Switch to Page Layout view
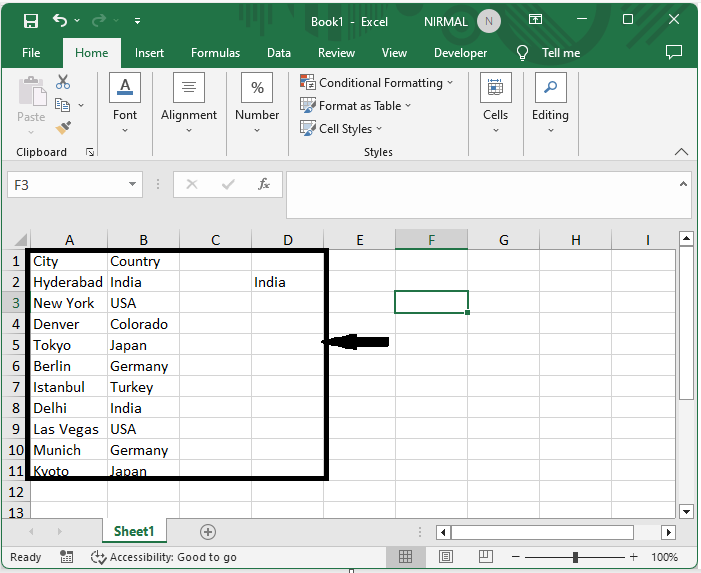Viewport: 701px width, 573px height. coord(445,556)
